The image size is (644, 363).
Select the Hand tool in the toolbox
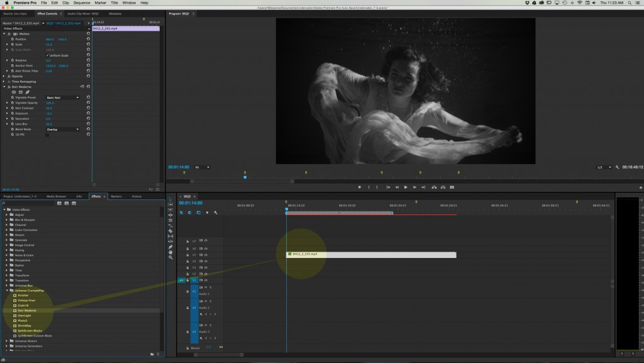tap(170, 252)
